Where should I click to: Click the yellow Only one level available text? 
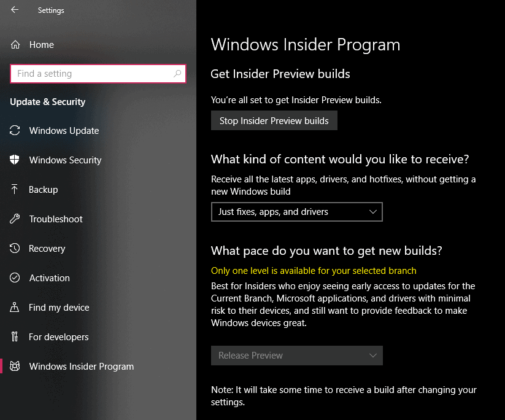314,271
